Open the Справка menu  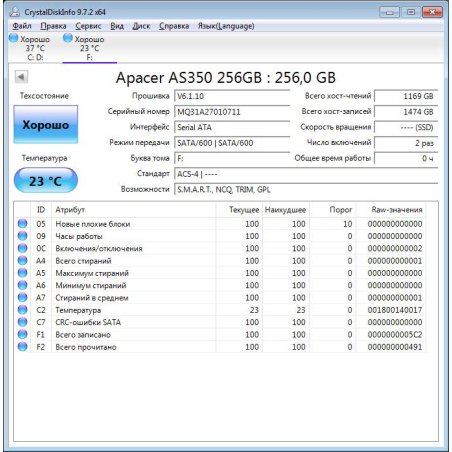point(174,26)
